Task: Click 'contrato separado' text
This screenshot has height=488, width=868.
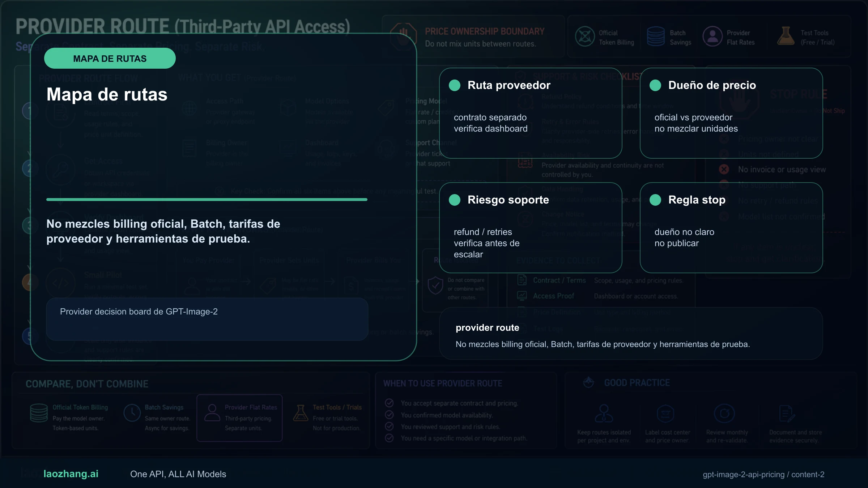Action: point(490,117)
